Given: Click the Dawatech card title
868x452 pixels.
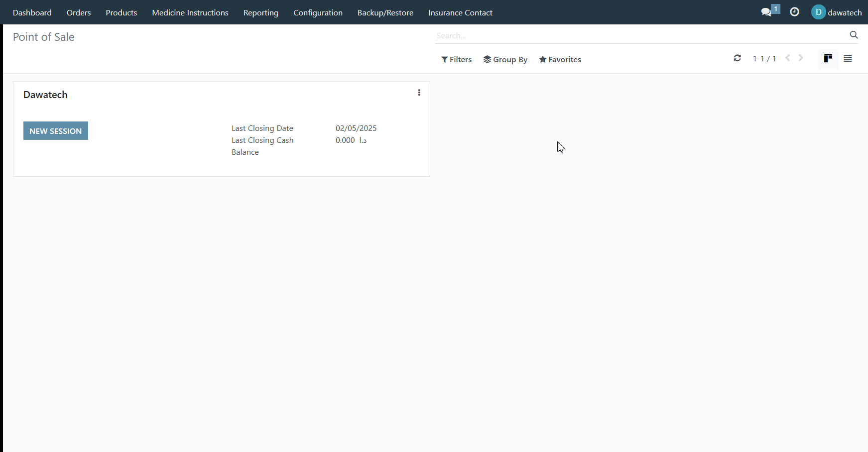Looking at the screenshot, I should point(45,95).
